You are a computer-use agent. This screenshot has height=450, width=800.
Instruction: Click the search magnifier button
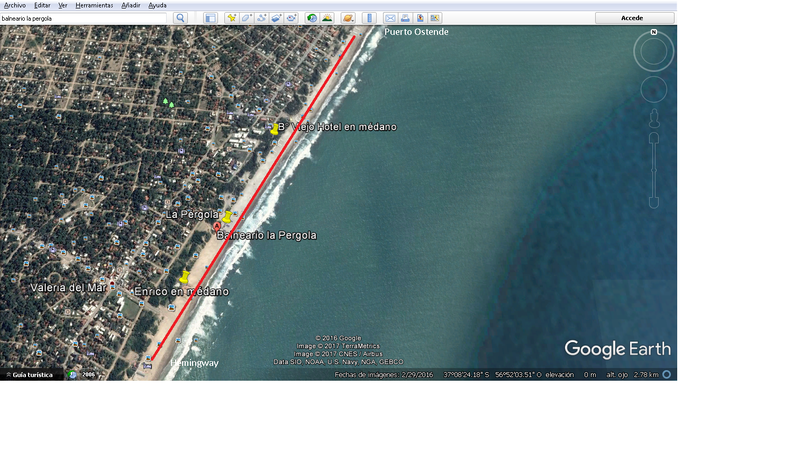180,18
